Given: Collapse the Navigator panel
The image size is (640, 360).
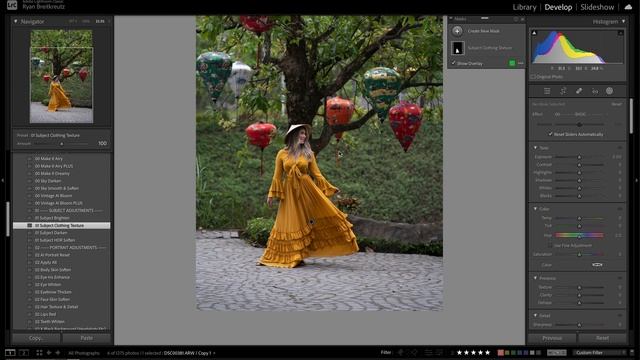Looking at the screenshot, I should [16, 21].
